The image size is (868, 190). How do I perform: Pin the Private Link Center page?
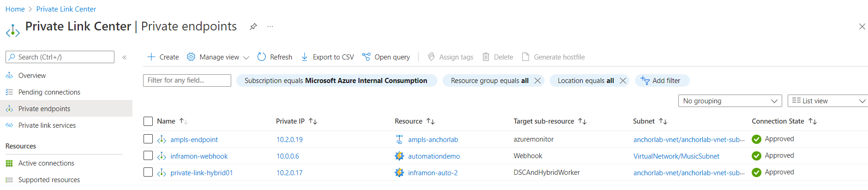pos(253,27)
